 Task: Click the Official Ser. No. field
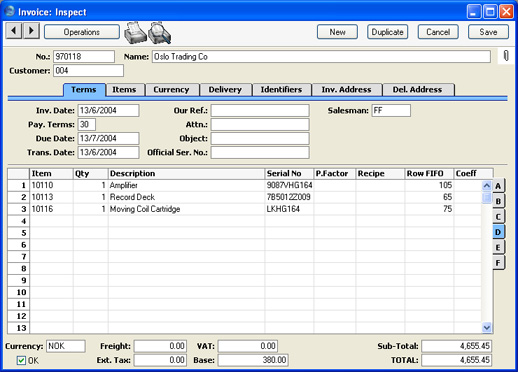coord(260,152)
